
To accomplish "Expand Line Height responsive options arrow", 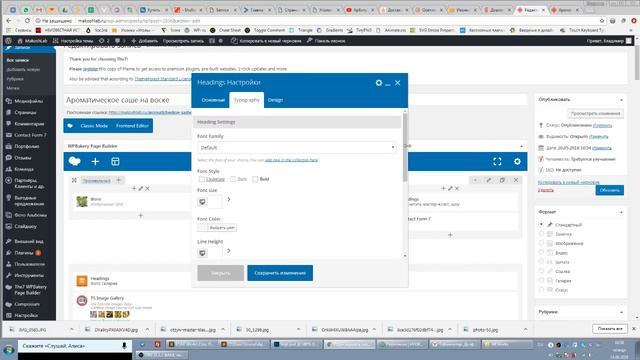I will (229, 251).
